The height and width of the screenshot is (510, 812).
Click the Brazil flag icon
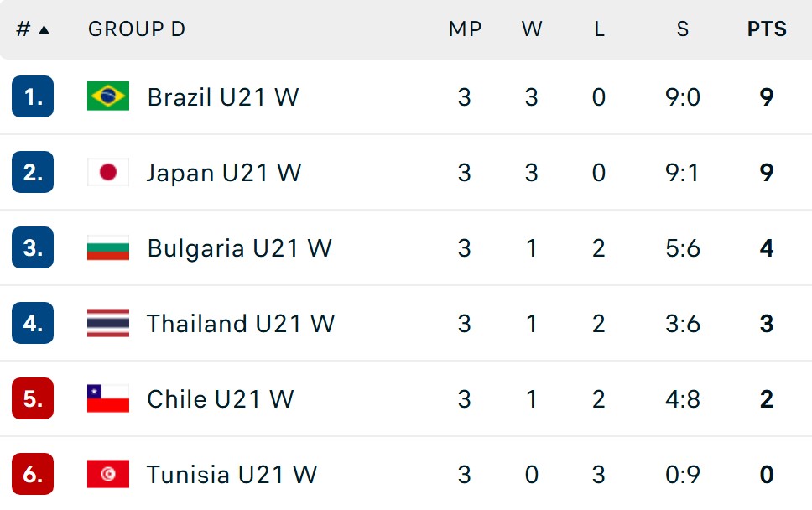coord(107,96)
